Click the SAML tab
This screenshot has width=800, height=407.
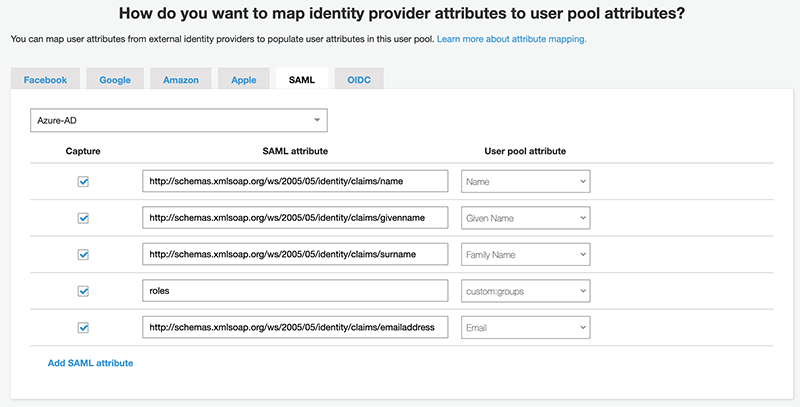pos(301,80)
